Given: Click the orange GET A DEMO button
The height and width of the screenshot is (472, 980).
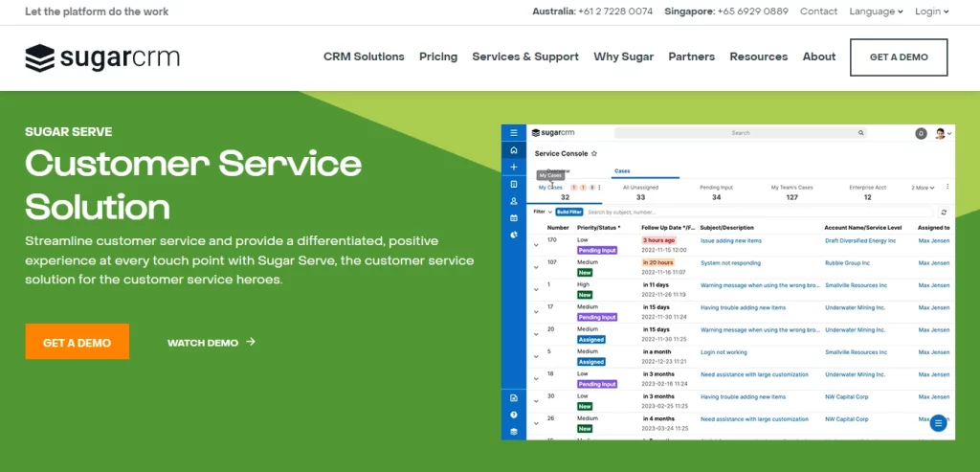Looking at the screenshot, I should point(77,342).
